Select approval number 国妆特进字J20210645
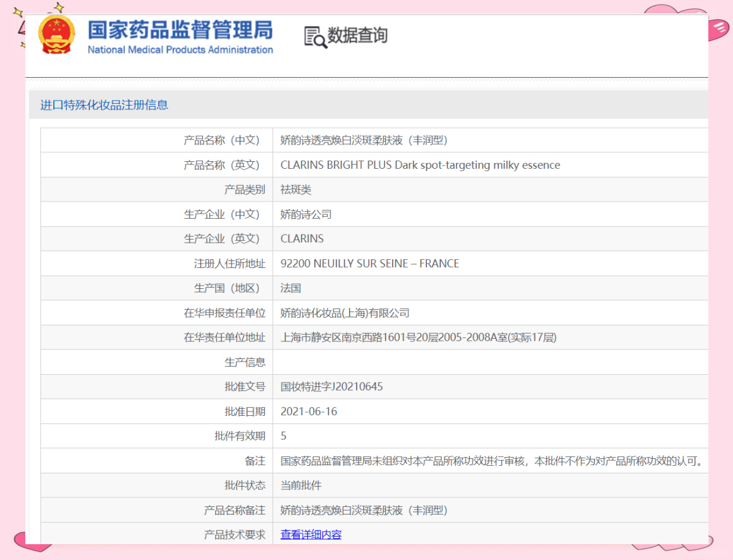 pyautogui.click(x=331, y=387)
